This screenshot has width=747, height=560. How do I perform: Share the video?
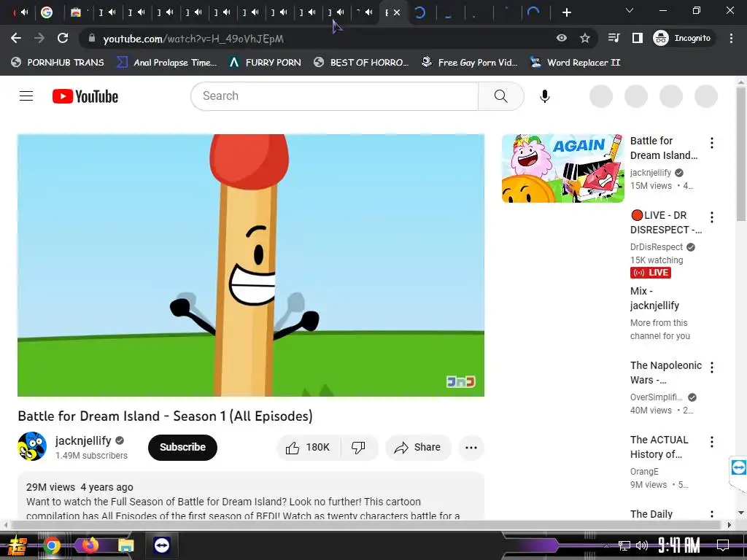(x=418, y=447)
